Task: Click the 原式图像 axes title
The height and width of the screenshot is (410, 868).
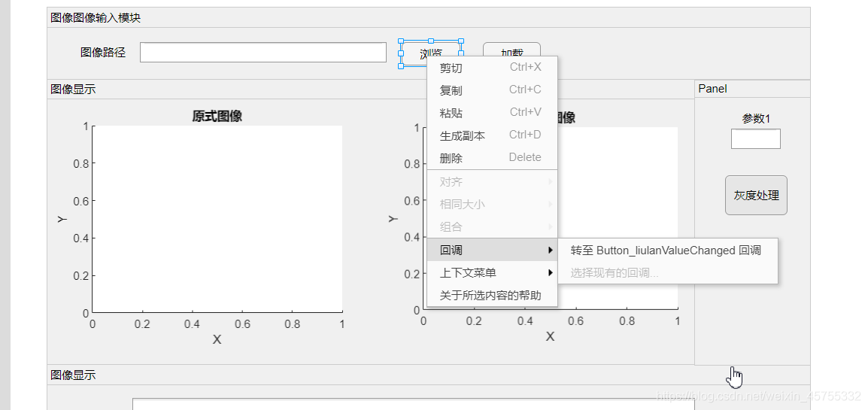Action: pos(217,116)
